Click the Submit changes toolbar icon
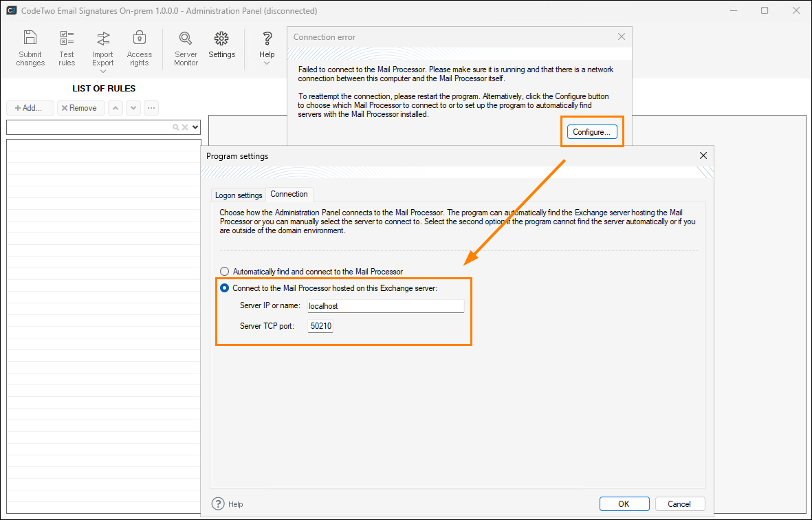 coord(30,48)
